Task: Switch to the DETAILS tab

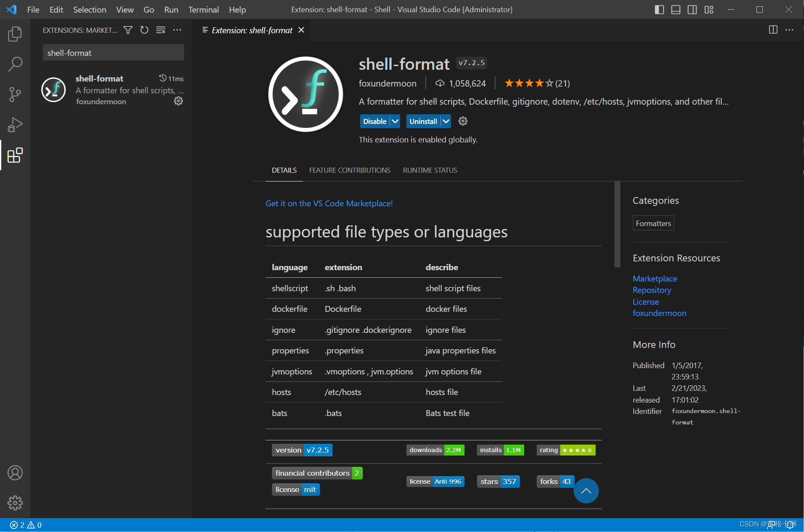Action: point(284,170)
